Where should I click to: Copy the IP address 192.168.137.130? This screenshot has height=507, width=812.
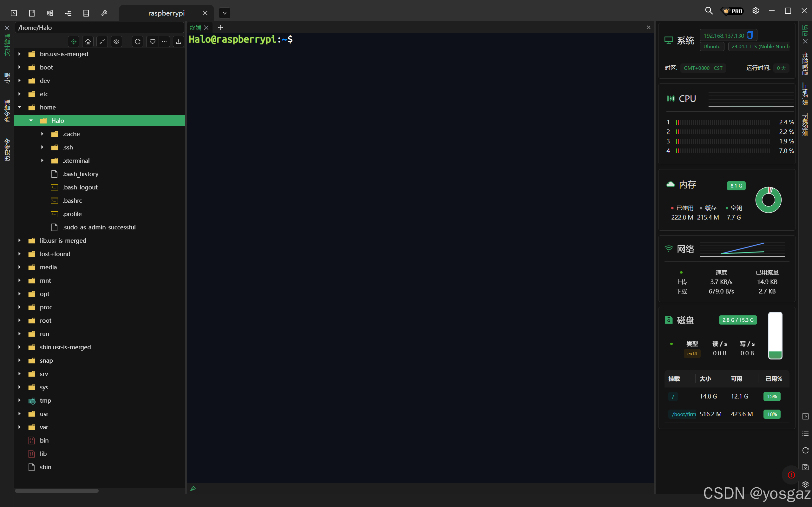pyautogui.click(x=750, y=35)
